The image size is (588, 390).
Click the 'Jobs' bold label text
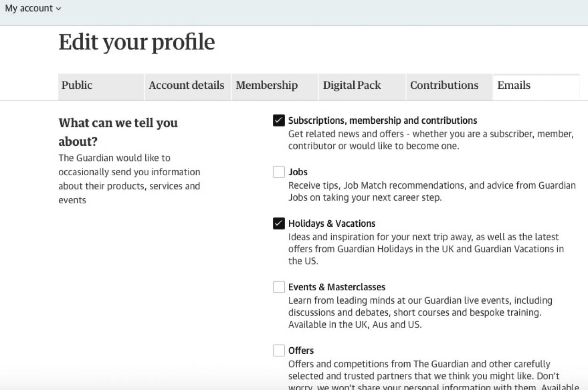click(298, 172)
